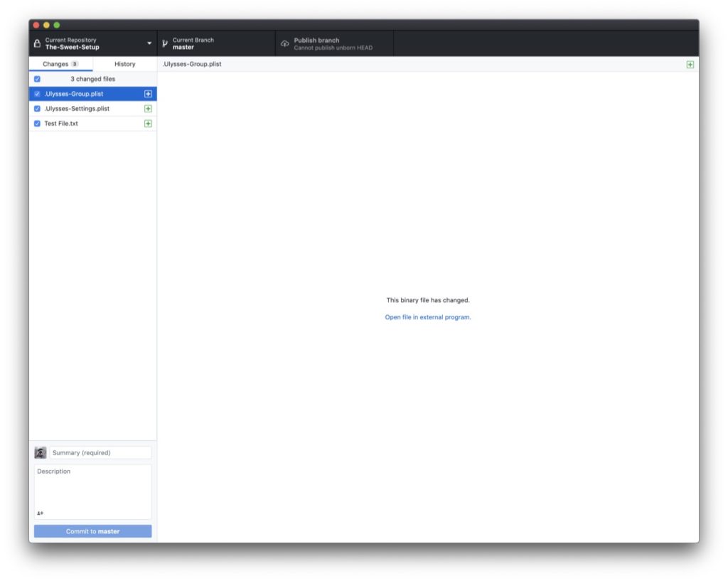
Task: Switch to the History tab
Action: coord(124,63)
